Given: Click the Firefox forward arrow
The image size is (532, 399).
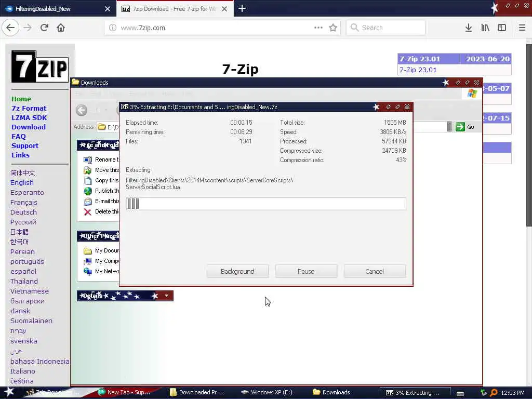Looking at the screenshot, I should point(28,28).
